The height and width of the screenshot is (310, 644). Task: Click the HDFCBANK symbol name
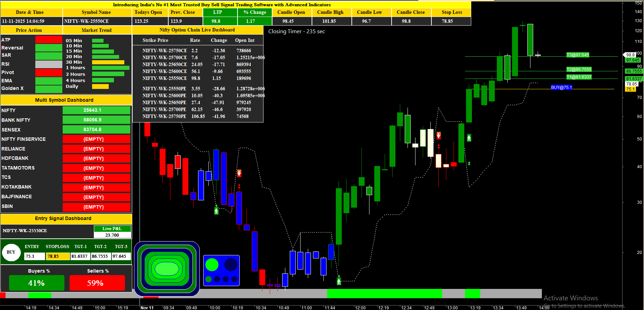(x=15, y=158)
